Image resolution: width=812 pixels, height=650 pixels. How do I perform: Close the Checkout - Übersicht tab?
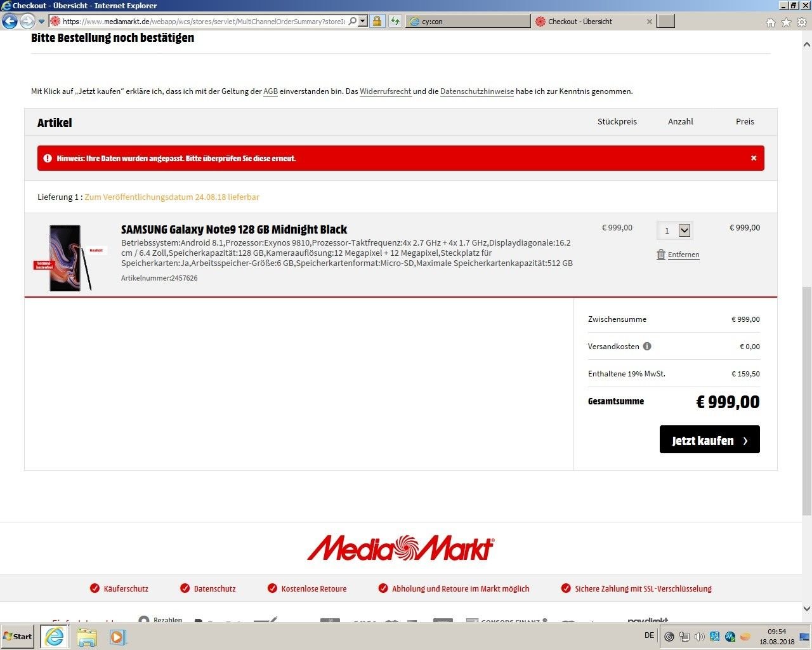click(649, 22)
